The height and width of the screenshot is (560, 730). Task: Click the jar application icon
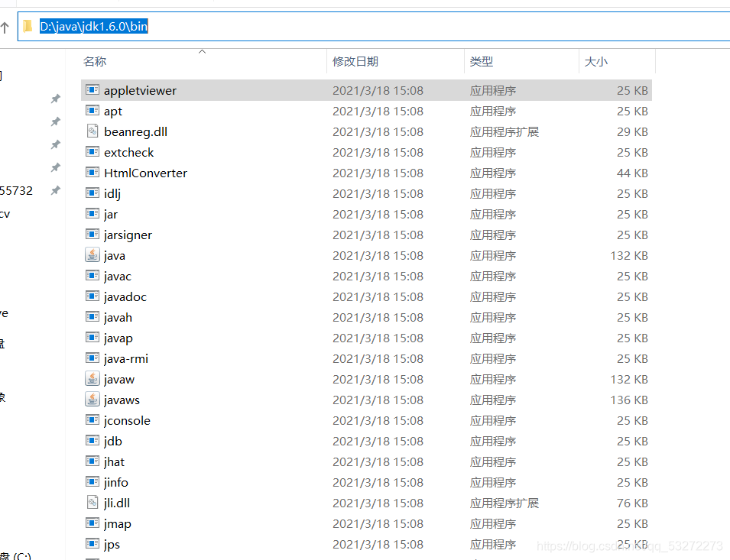[92, 213]
